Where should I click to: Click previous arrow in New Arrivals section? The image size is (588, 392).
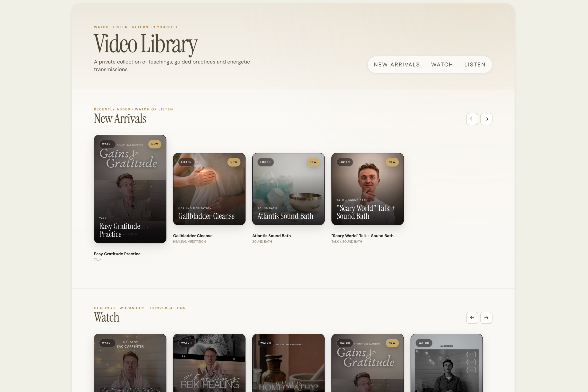coord(472,119)
